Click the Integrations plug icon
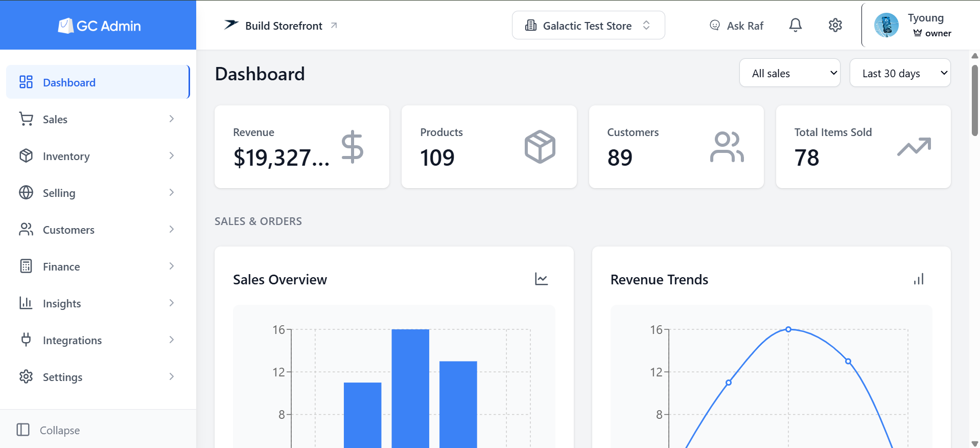Viewport: 980px width, 448px height. coord(26,340)
